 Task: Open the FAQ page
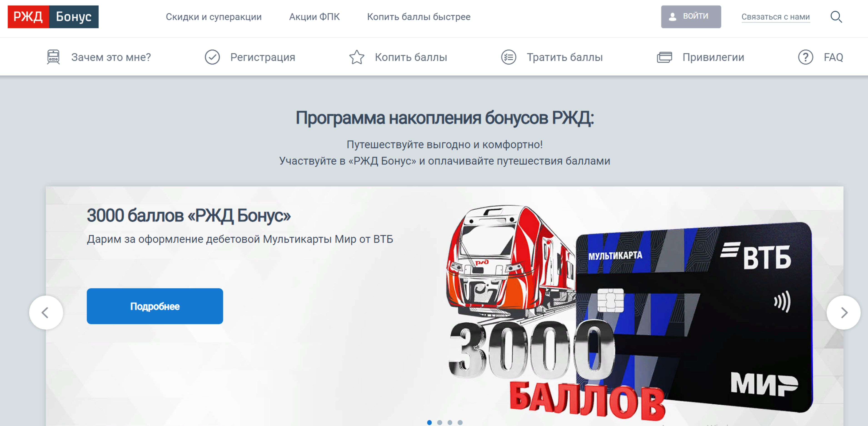[833, 57]
